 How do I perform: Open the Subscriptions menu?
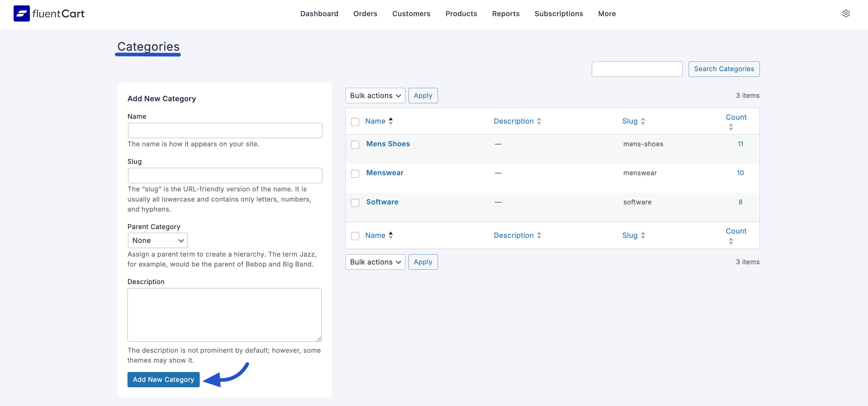(x=558, y=14)
